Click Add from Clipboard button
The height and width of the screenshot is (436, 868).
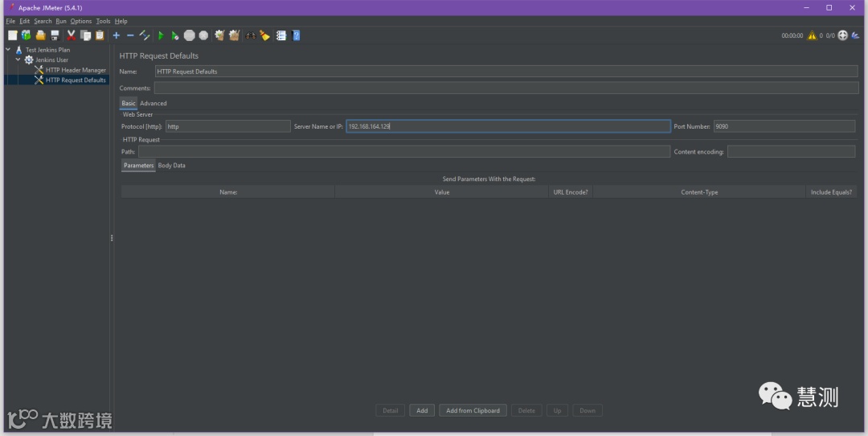[x=473, y=410]
